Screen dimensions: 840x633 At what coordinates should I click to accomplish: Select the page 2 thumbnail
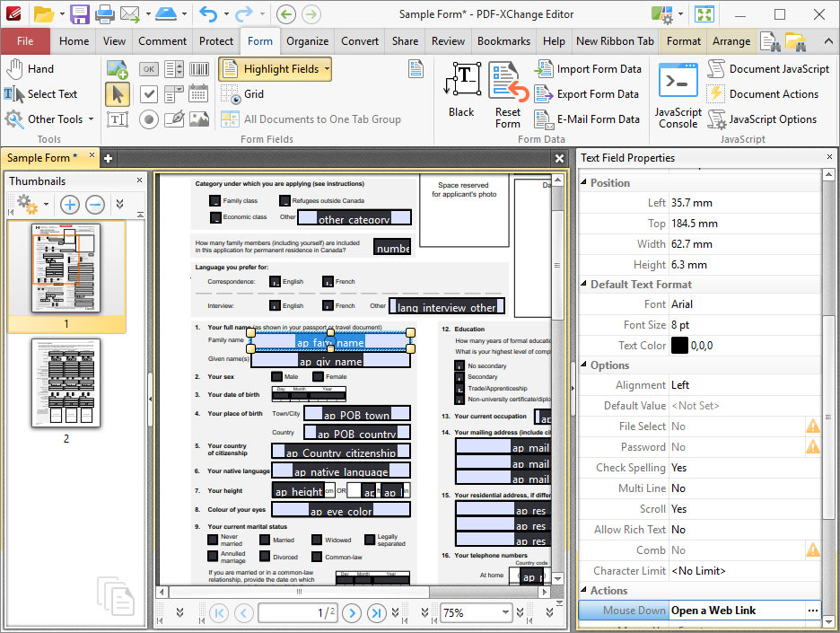point(66,382)
